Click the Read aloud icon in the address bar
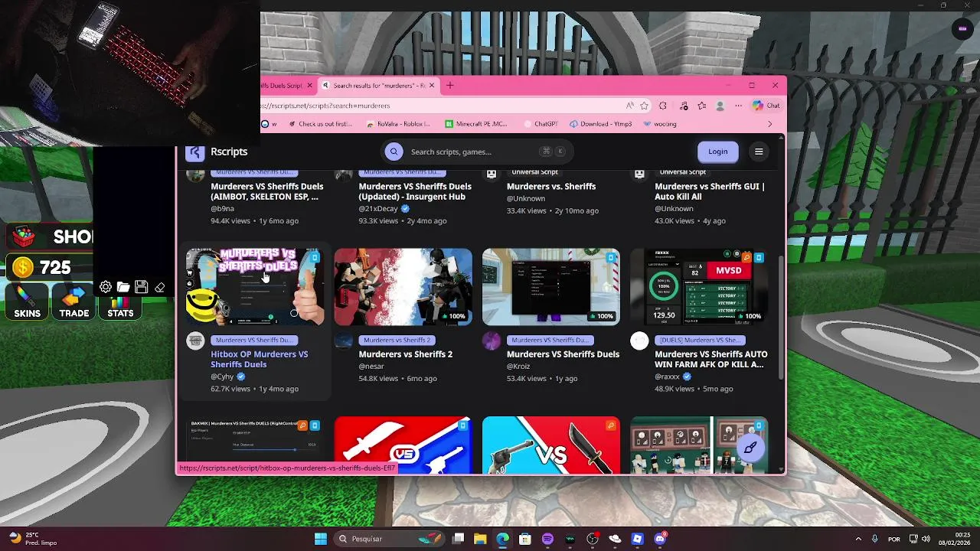The width and height of the screenshot is (980, 551). (x=629, y=106)
